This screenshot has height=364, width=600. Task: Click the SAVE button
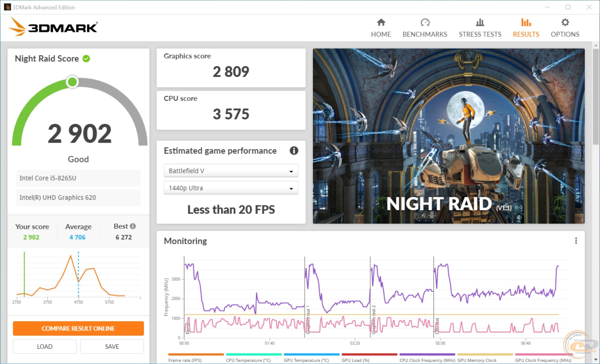point(112,347)
